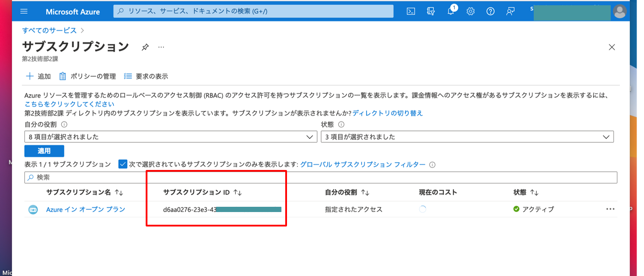Click the こちらをクリックしてください link
Screen dimensions: 644x276
pos(70,104)
